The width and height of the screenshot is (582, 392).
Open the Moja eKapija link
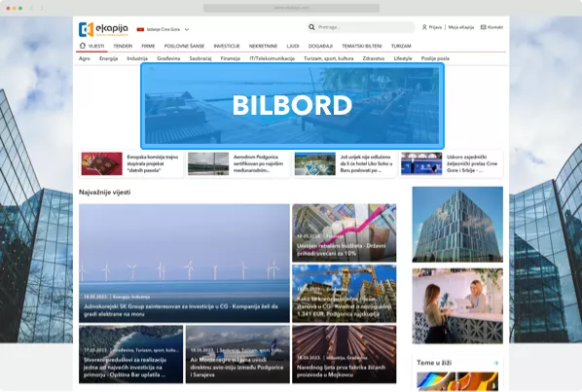[461, 27]
